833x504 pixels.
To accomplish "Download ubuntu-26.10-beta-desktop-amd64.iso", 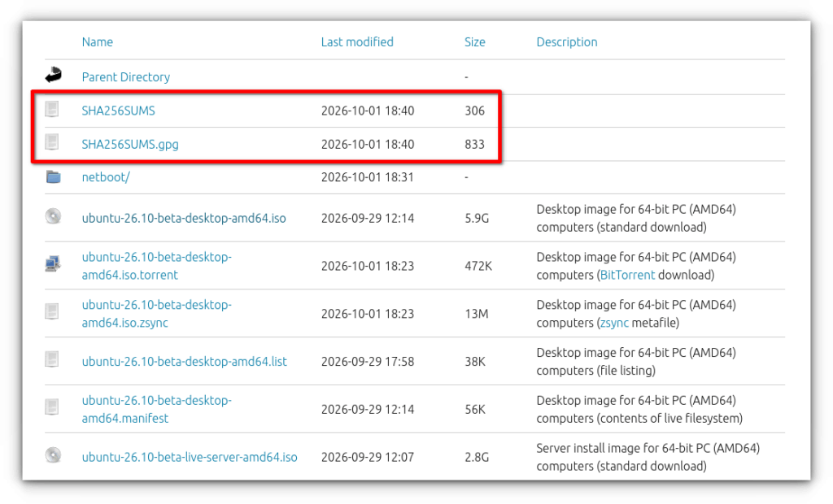I will click(184, 219).
